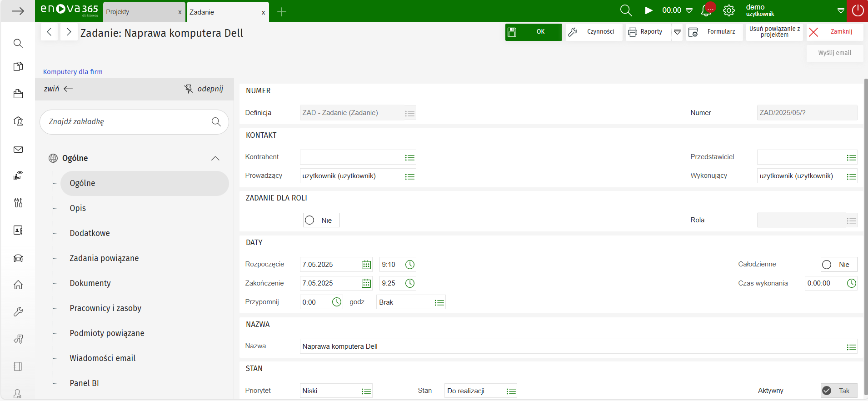Click the home icon in left sidebar

tap(18, 285)
